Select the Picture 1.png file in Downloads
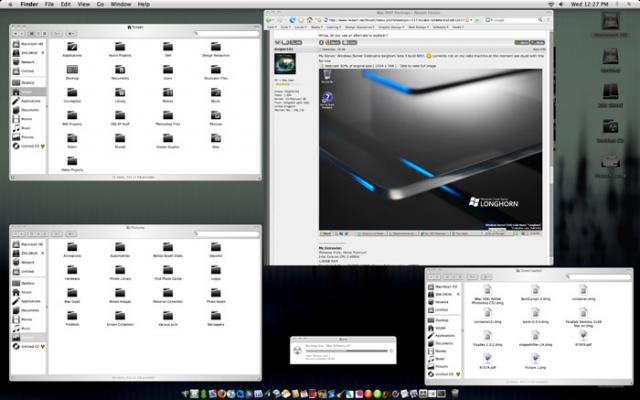The height and width of the screenshot is (400, 640). coord(535,359)
